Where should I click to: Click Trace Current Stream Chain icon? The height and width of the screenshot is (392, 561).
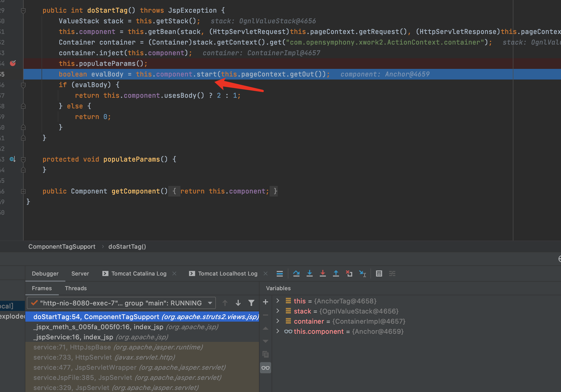click(392, 273)
